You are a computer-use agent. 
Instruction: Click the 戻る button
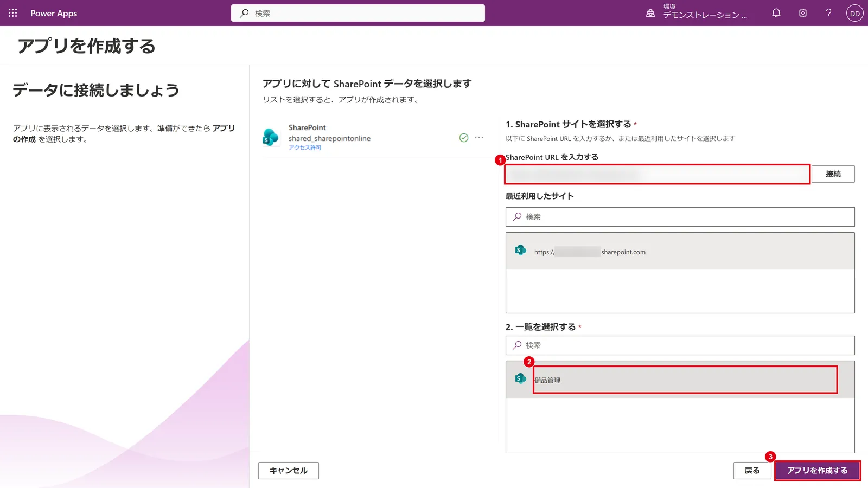coord(752,471)
